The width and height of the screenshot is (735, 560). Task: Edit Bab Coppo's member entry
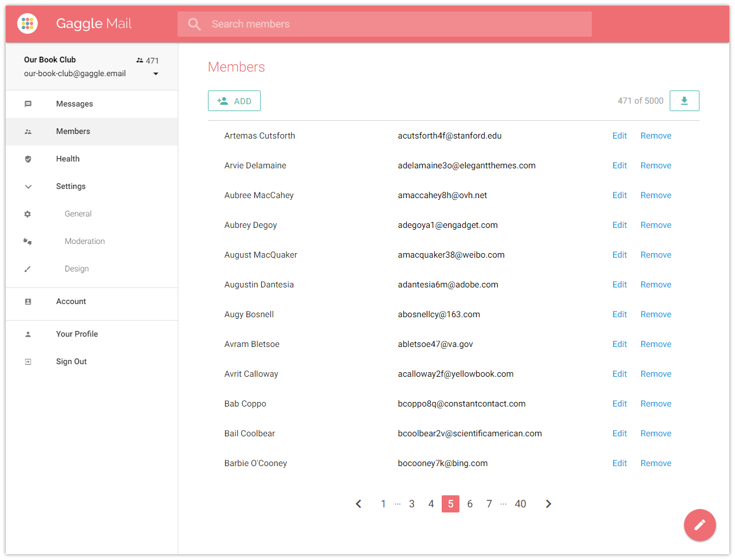tap(620, 404)
